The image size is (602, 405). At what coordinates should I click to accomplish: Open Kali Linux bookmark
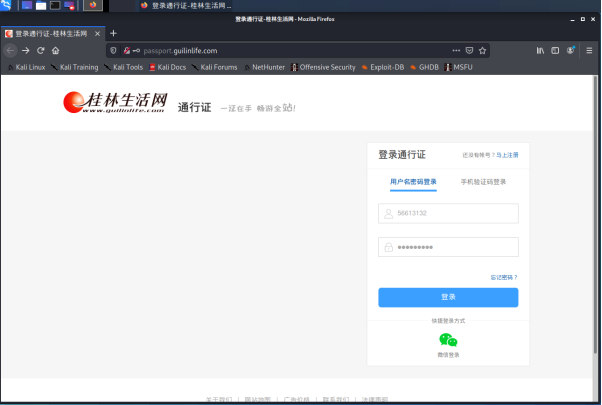tap(26, 67)
